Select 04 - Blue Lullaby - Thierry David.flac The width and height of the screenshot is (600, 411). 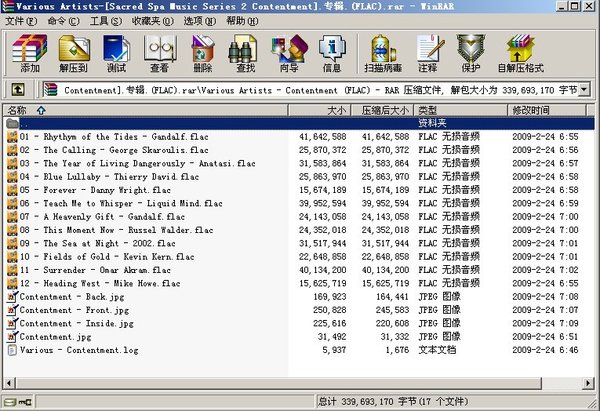point(109,177)
